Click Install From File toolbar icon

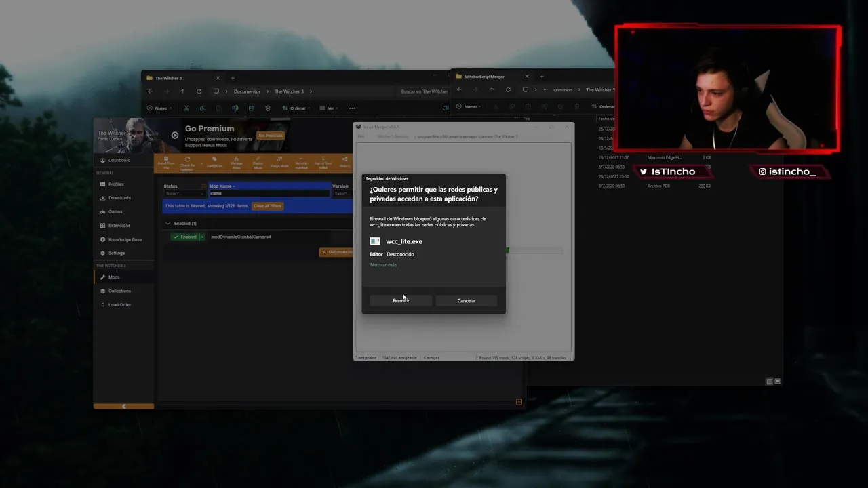click(x=166, y=163)
